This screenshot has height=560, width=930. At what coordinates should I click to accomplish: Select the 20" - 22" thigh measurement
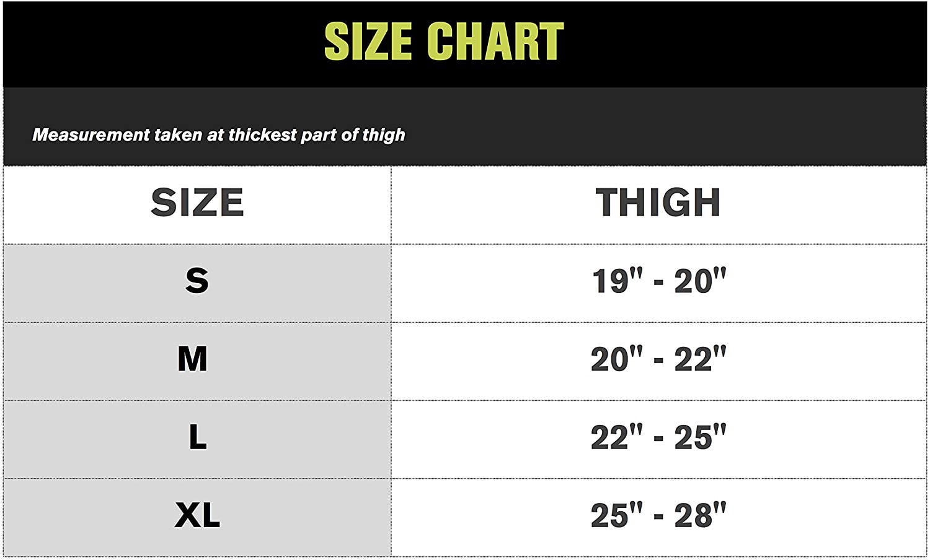[x=658, y=360]
